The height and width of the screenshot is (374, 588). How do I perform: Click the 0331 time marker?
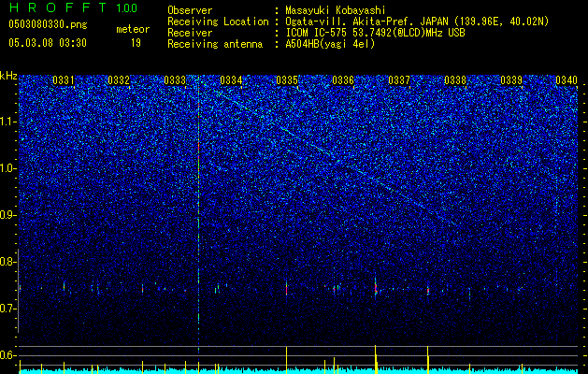click(x=63, y=80)
